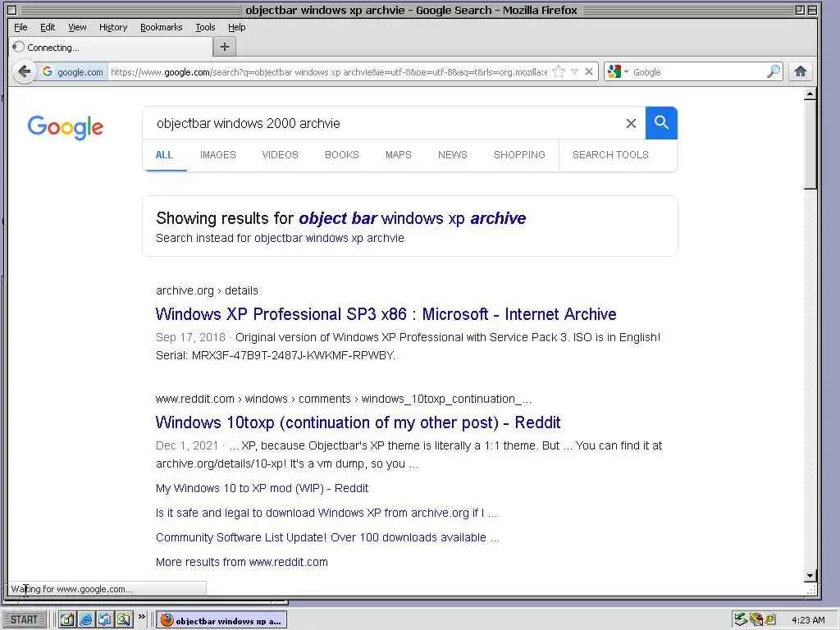Click the magnifier in the Firefox search box

774,71
